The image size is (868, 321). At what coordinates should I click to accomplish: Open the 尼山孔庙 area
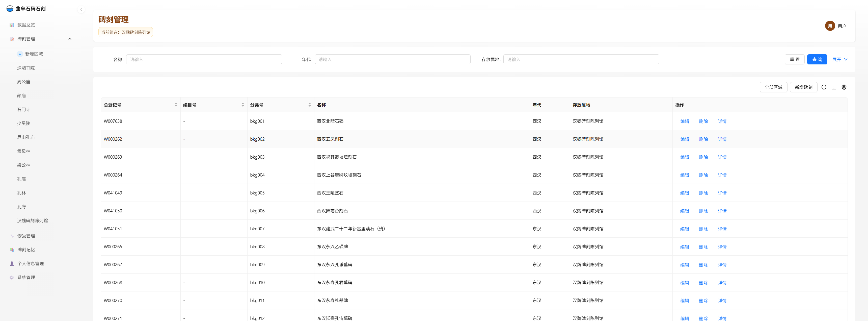coord(26,137)
